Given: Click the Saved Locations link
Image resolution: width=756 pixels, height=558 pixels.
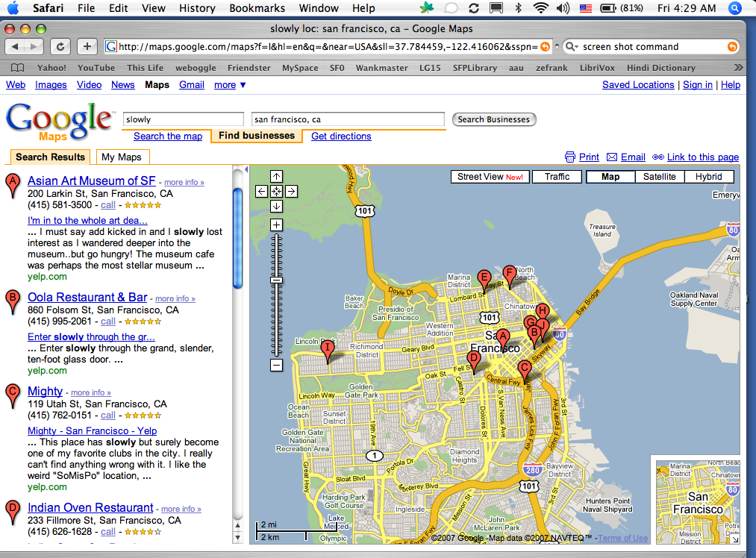Looking at the screenshot, I should point(638,85).
